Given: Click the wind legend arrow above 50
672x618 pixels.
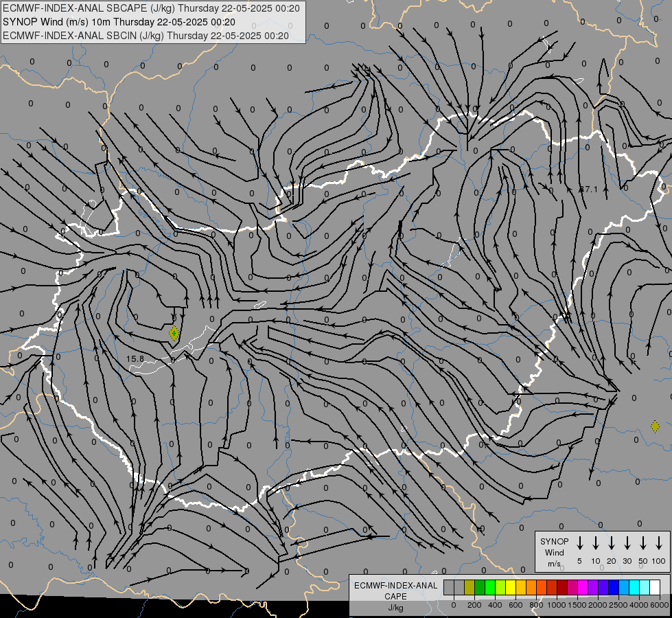Looking at the screenshot, I should [x=643, y=543].
